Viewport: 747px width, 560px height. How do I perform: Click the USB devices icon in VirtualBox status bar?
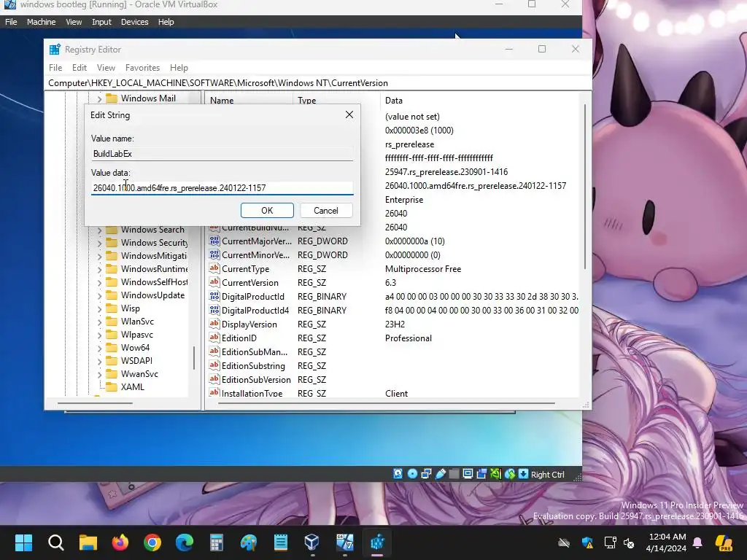click(441, 474)
